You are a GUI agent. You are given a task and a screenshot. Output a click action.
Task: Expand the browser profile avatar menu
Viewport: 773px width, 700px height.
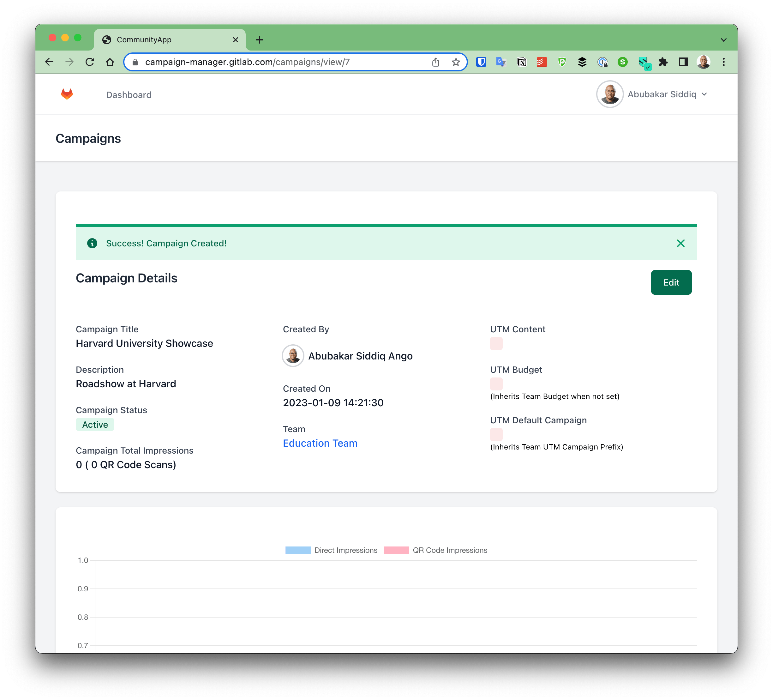(702, 61)
